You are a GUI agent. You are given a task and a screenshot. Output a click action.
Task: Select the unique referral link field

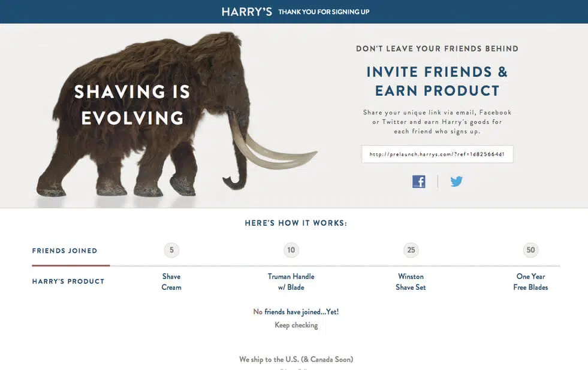point(437,154)
